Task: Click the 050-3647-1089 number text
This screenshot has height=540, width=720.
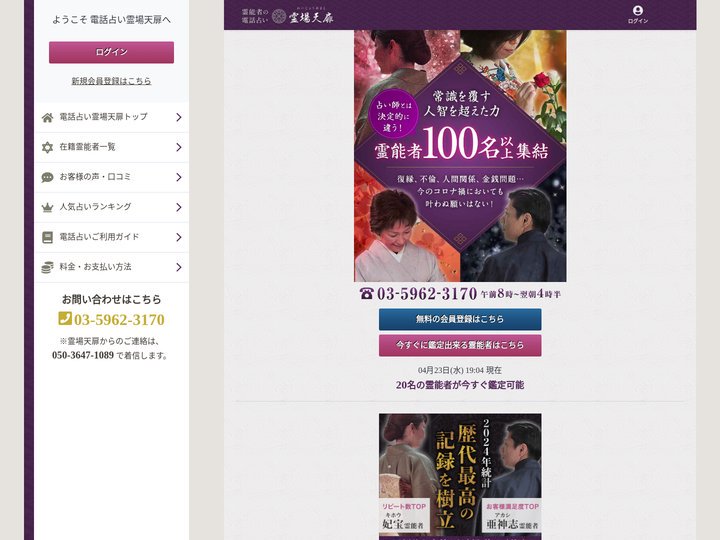Action: (x=83, y=355)
